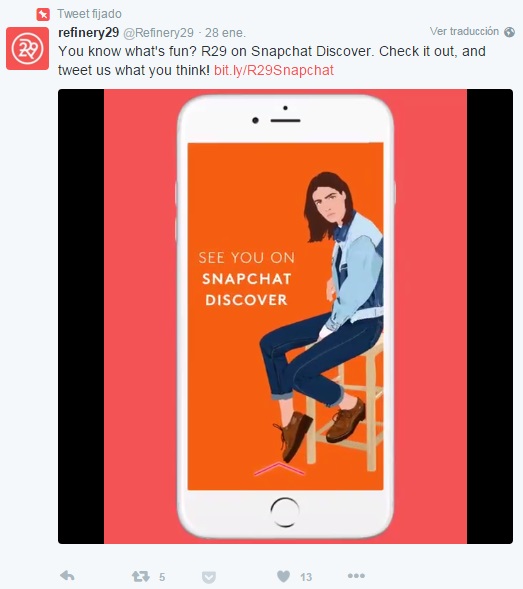The height and width of the screenshot is (589, 523).
Task: Click the retweet count 5
Action: coord(162,577)
